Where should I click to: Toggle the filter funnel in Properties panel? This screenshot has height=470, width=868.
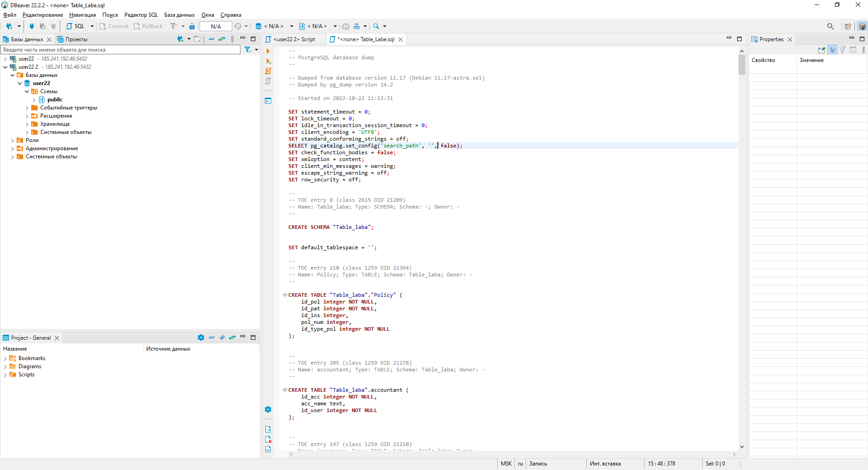[x=843, y=50]
